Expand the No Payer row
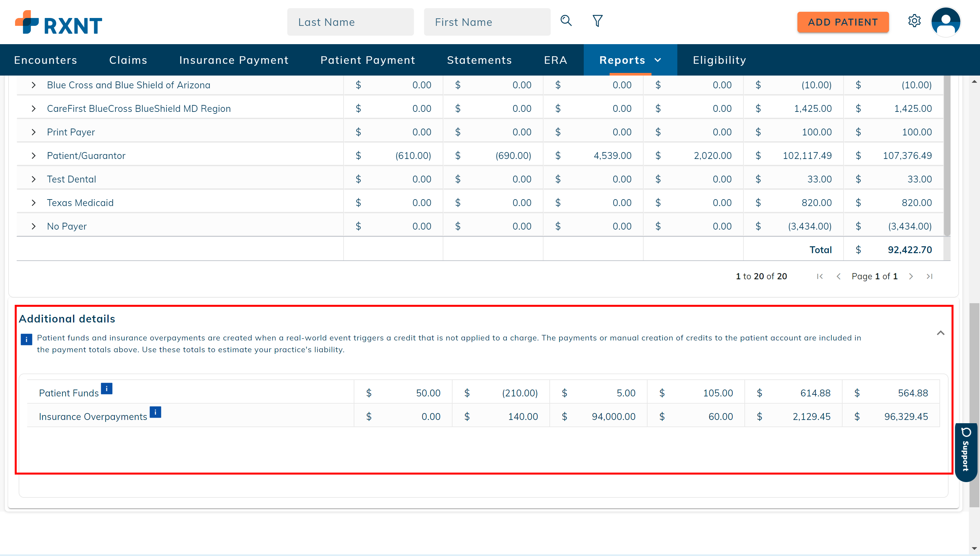The image size is (980, 556). click(x=34, y=226)
